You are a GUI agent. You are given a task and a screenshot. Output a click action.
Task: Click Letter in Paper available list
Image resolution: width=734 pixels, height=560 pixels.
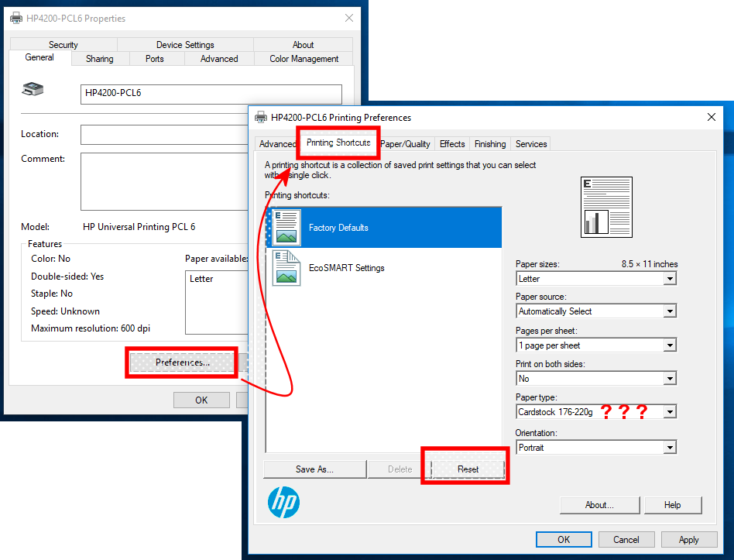[201, 279]
